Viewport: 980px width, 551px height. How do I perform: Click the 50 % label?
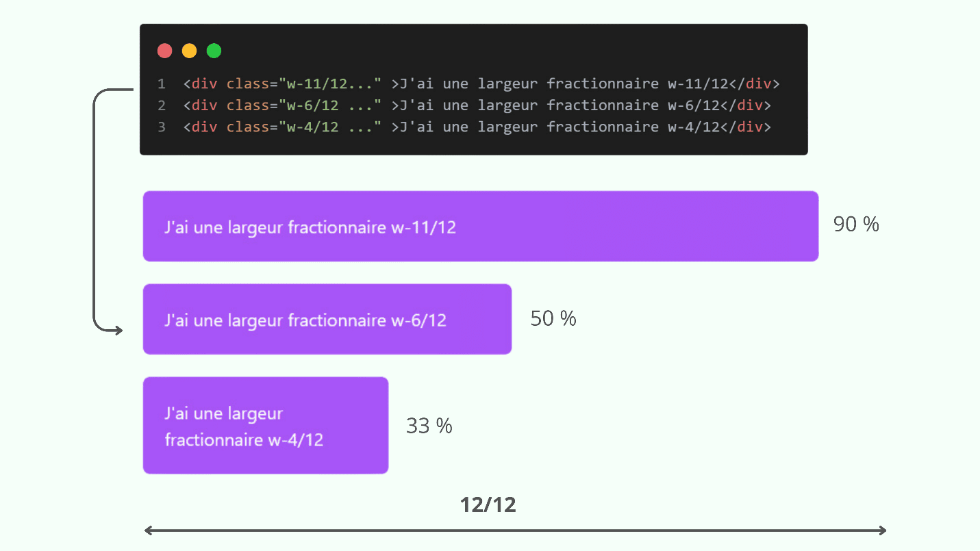coord(553,318)
